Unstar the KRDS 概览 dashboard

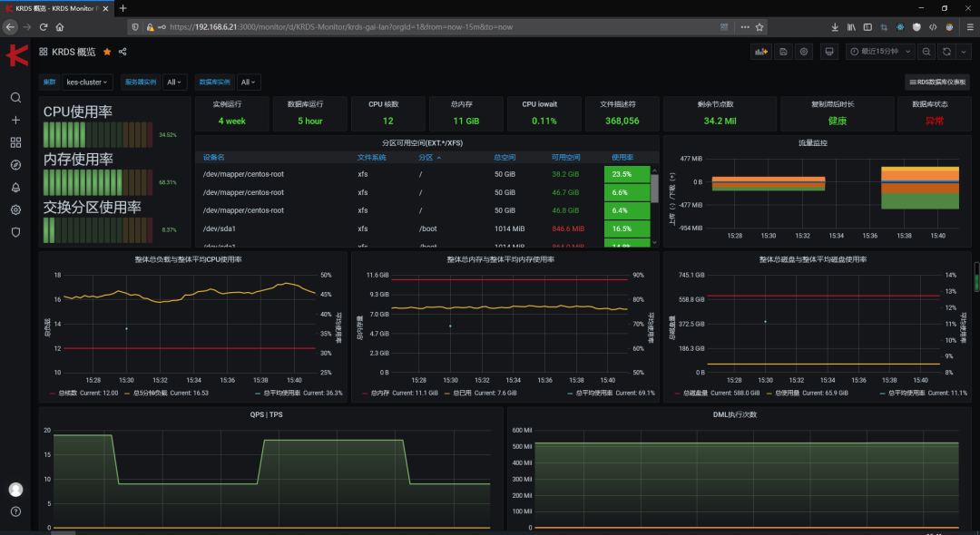107,52
